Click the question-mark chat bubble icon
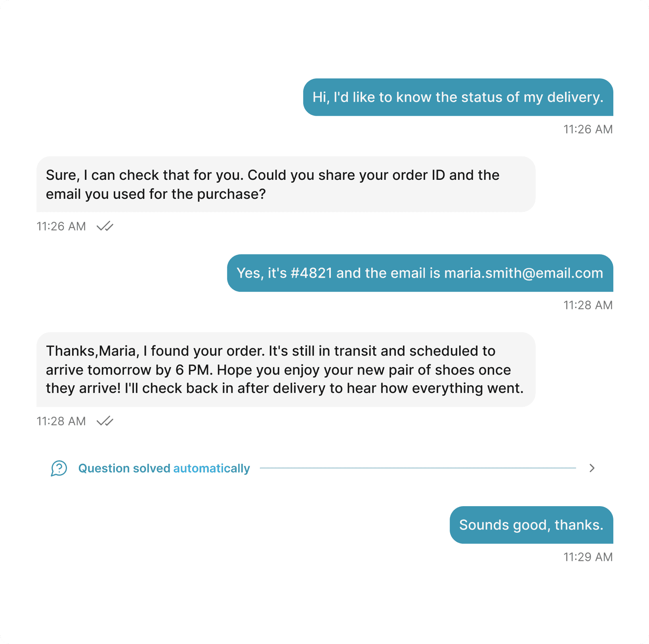Viewport: 649px width, 644px height. [x=59, y=468]
